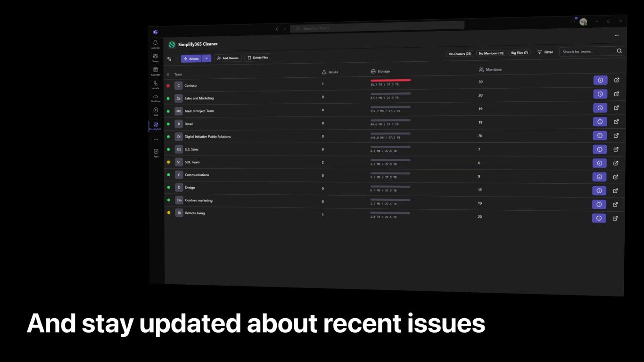Open Teams in the left sidebar
The width and height of the screenshot is (644, 362).
[155, 58]
